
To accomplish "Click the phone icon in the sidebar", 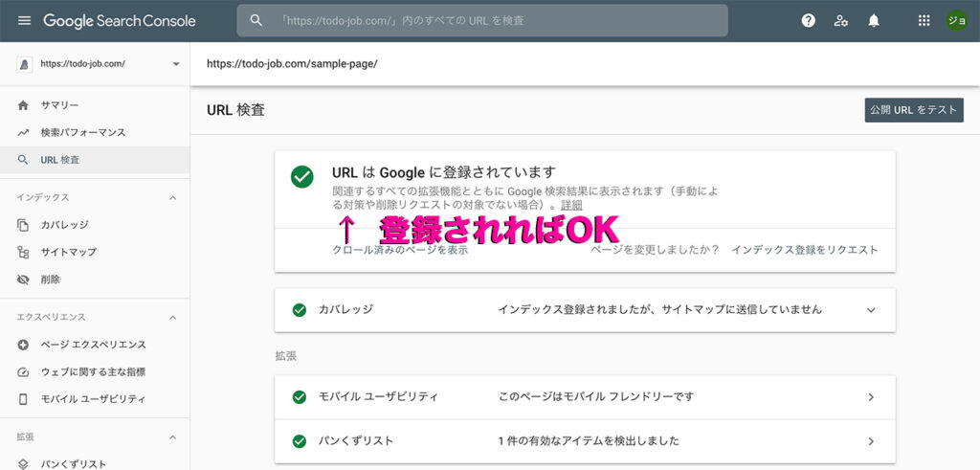I will [x=23, y=399].
